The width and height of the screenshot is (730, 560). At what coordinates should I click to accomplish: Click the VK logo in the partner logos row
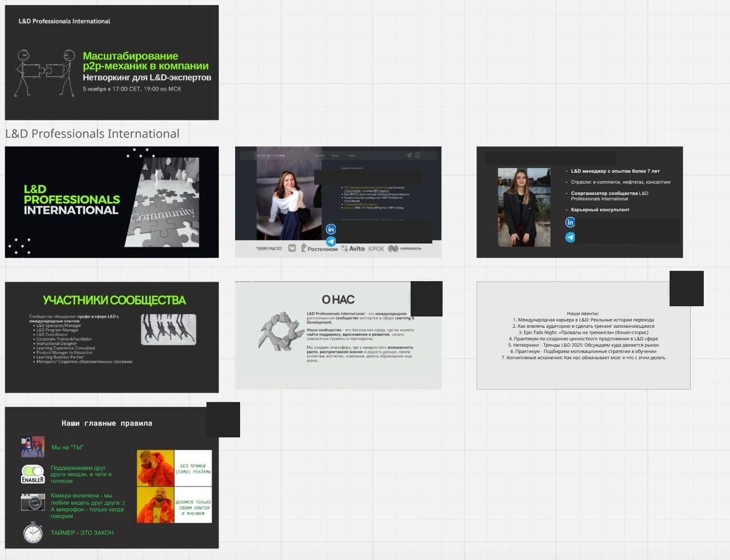point(292,248)
